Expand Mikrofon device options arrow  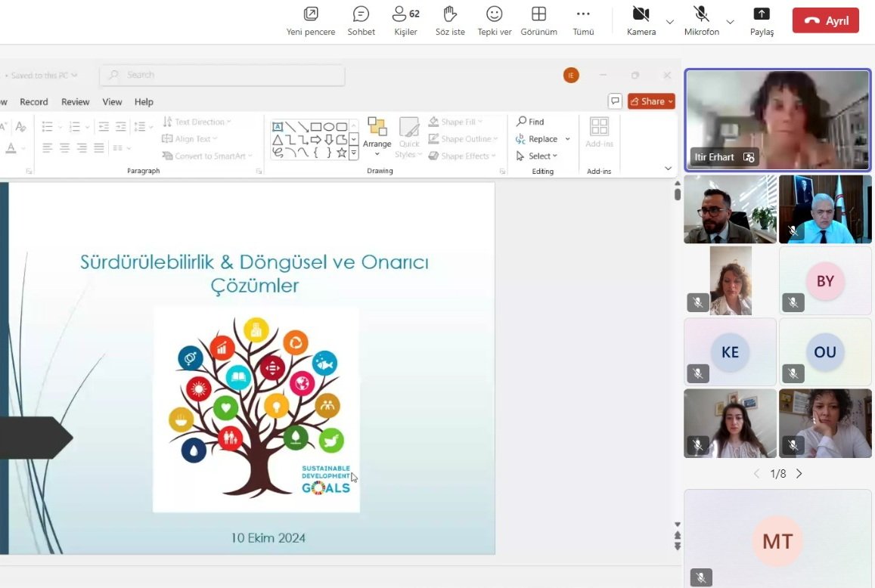pyautogui.click(x=730, y=22)
